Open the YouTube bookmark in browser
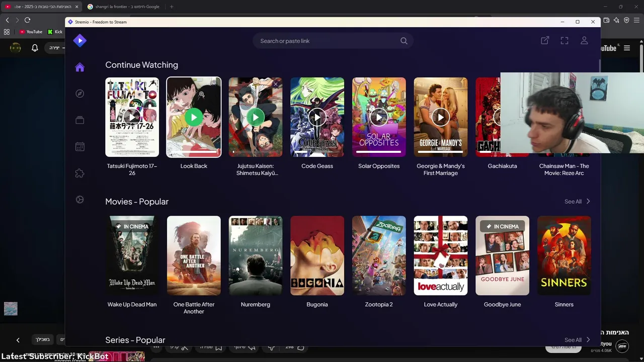The height and width of the screenshot is (362, 644). point(31,32)
